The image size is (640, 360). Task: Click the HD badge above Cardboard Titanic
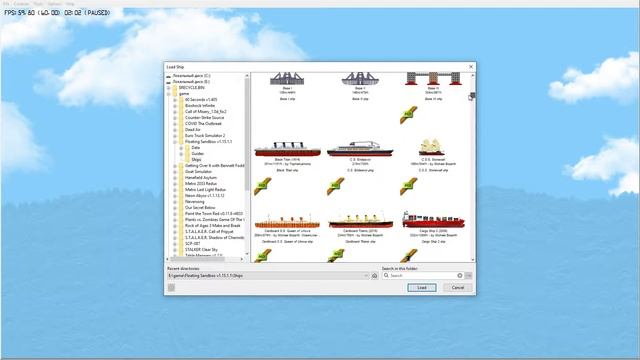(336, 186)
